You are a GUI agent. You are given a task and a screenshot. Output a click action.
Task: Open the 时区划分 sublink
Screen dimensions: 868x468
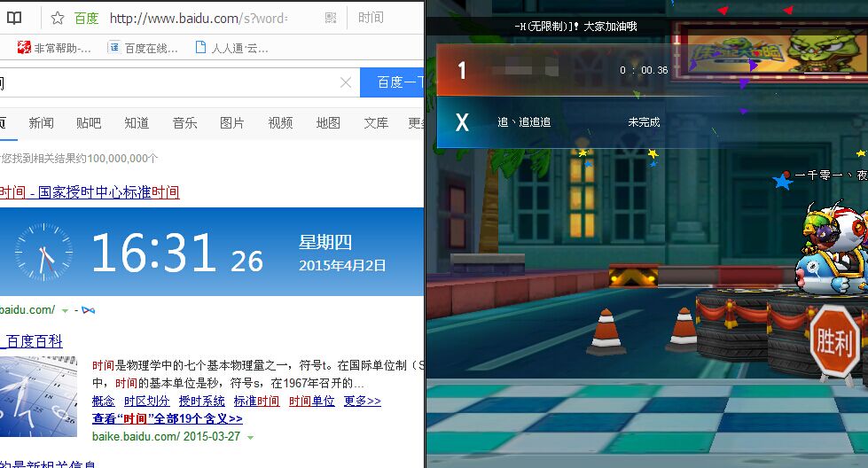coord(146,401)
